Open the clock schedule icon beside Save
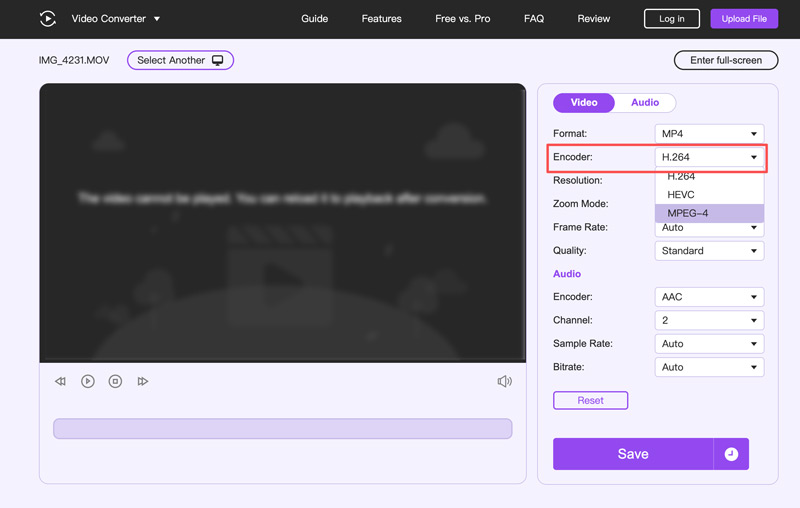 click(731, 454)
